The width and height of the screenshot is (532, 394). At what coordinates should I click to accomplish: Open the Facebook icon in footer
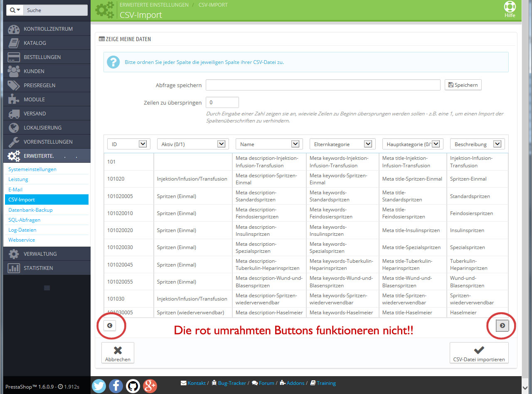click(116, 386)
